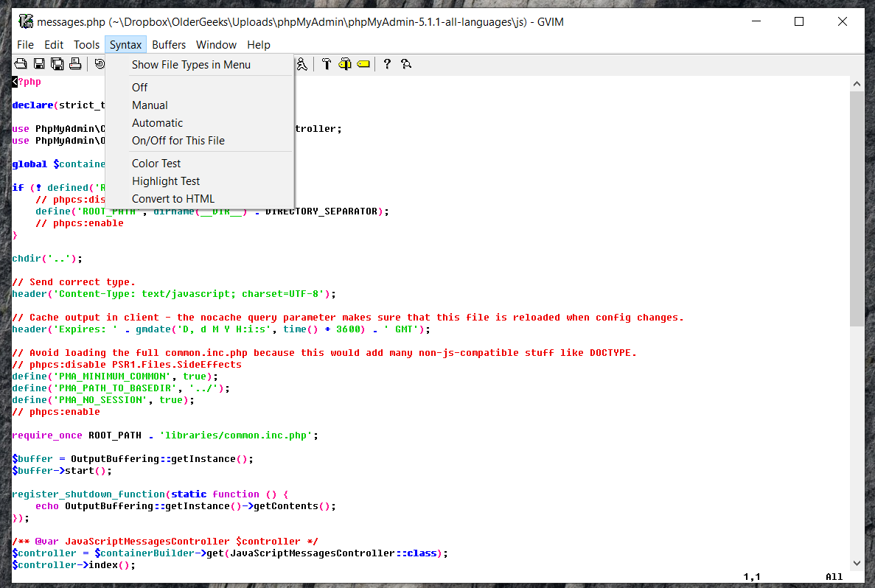
Task: Click the scrollbar down arrow
Action: coord(857,563)
